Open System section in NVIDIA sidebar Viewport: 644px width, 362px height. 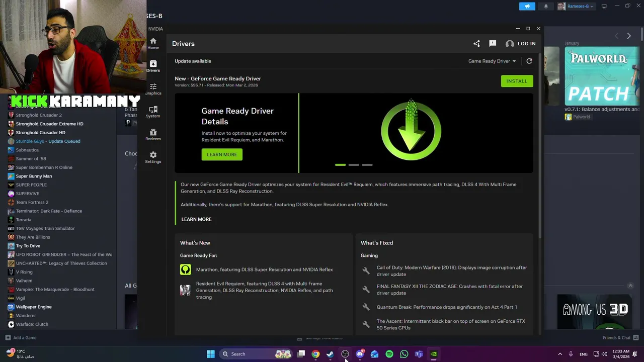(153, 112)
